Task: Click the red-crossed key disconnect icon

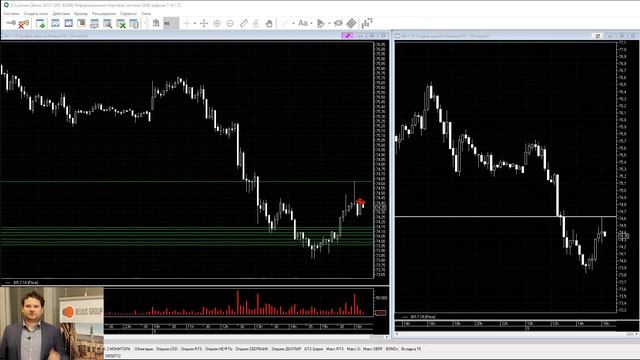Action: (x=24, y=24)
